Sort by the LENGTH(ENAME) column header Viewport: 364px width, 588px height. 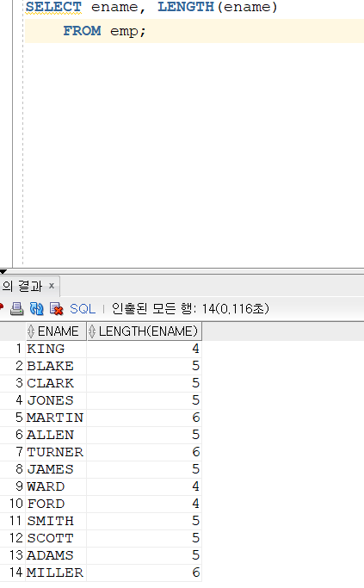click(145, 331)
